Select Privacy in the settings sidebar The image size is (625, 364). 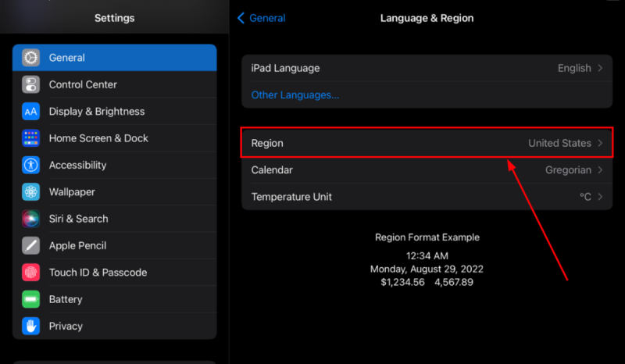point(66,326)
